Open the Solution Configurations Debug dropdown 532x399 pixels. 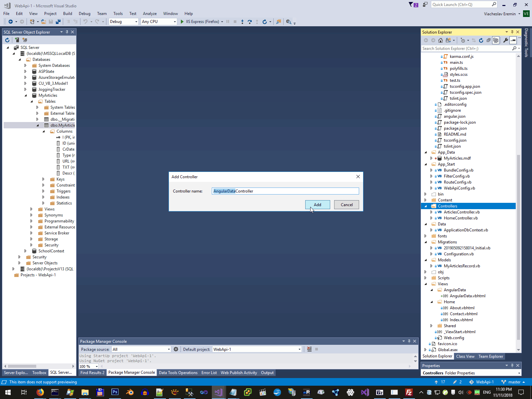click(123, 22)
